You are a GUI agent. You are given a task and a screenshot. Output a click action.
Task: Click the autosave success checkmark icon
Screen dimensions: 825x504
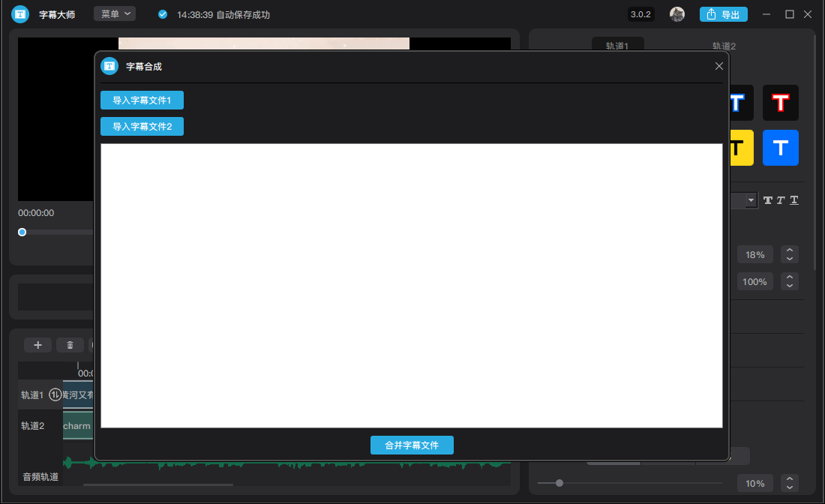point(163,14)
